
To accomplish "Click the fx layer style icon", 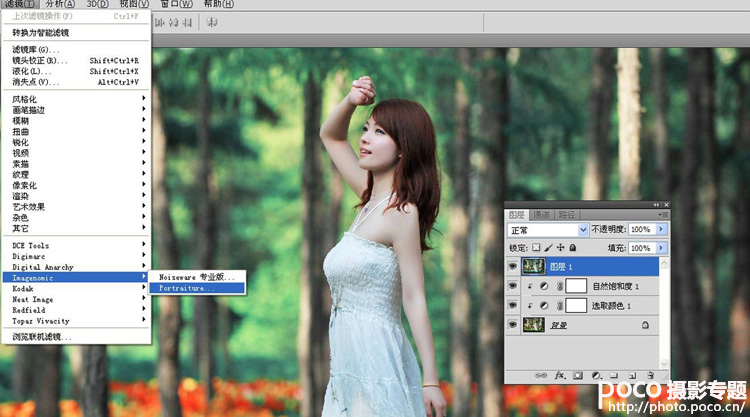I will click(559, 376).
